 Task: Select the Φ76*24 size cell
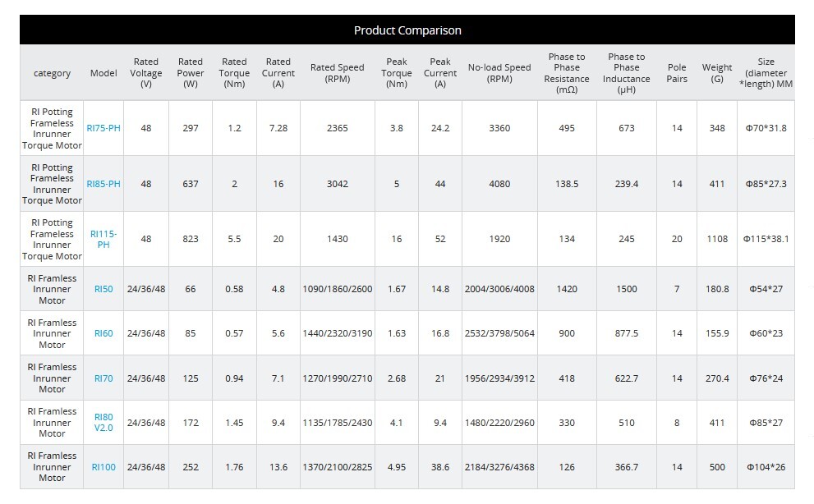click(766, 378)
